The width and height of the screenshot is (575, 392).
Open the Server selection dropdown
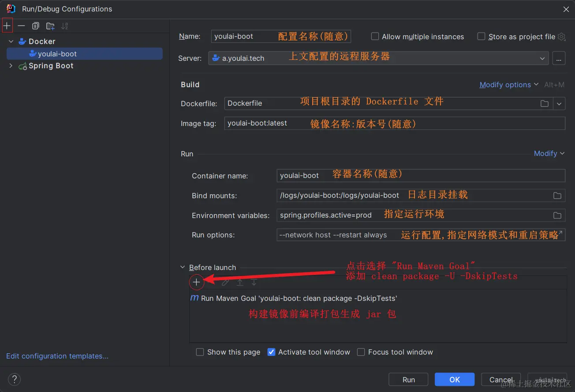[542, 58]
